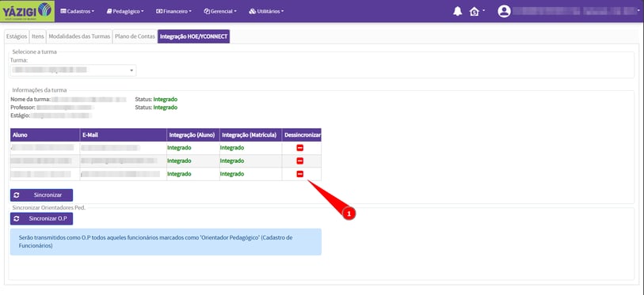Open the Utilitários menu

pos(266,12)
